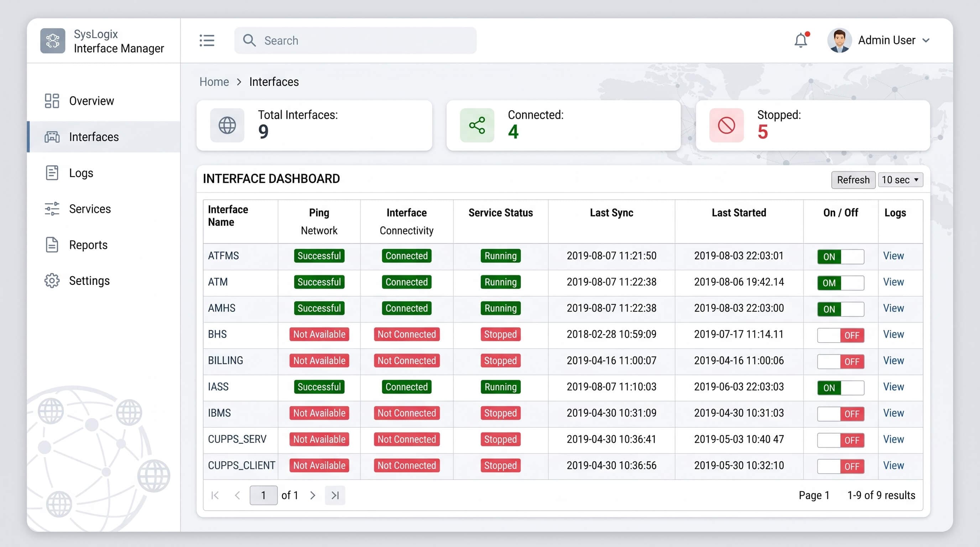Turn on the CUPPS_CLIENT interface switch
This screenshot has width=980, height=547.
[x=841, y=467]
